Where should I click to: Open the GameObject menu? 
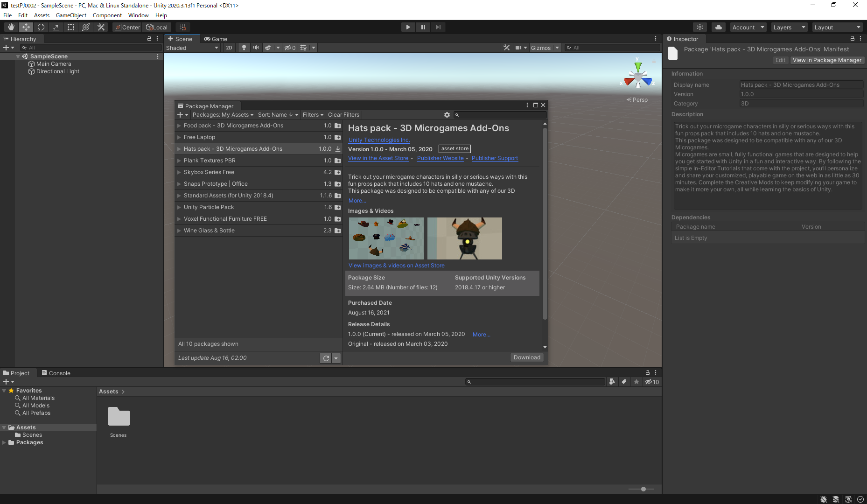click(71, 15)
